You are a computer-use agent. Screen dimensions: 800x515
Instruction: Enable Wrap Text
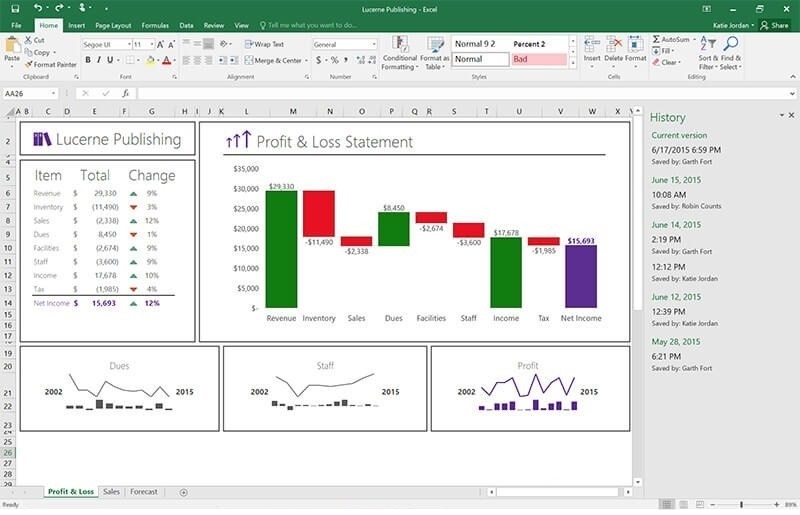tap(264, 44)
